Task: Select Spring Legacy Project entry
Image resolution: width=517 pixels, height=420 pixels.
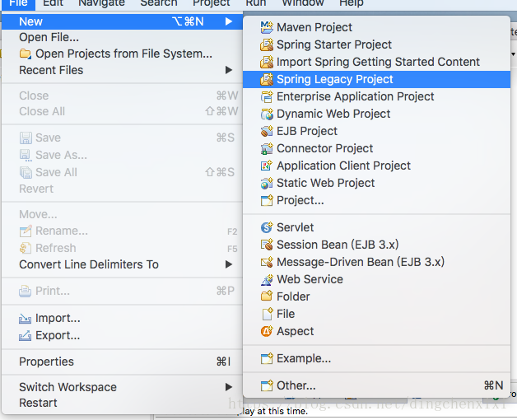Action: 376,79
